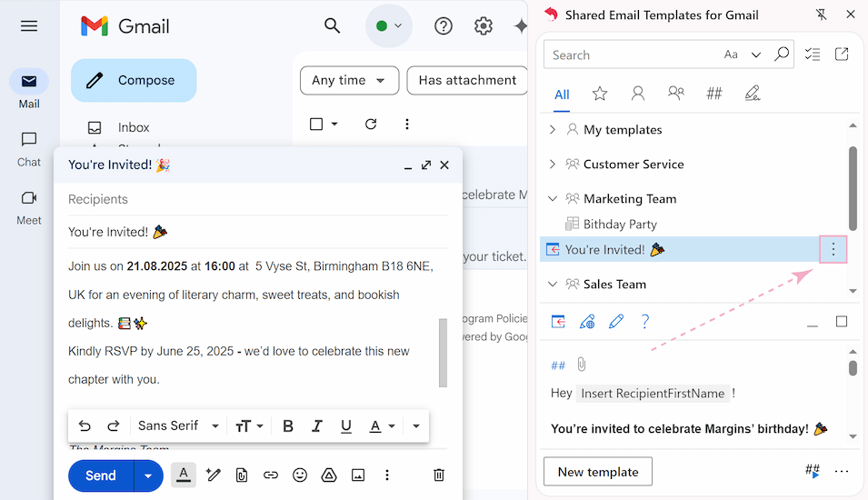Open compose more options menu
The width and height of the screenshot is (868, 500).
(x=387, y=475)
